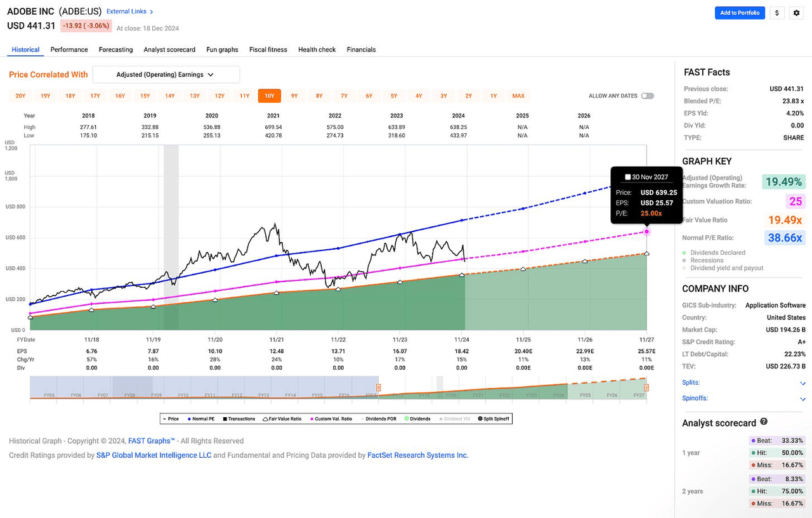The width and height of the screenshot is (812, 518).
Task: Click the right orange timeline handle at FY27
Action: click(646, 387)
